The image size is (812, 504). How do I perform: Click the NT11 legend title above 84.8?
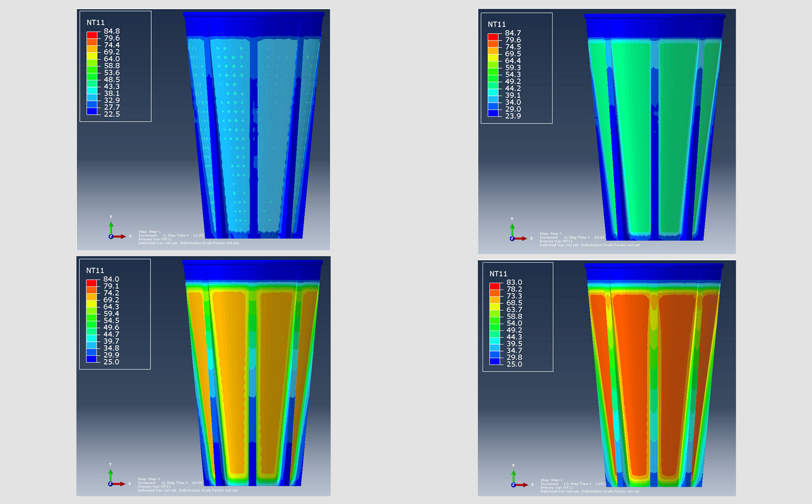(95, 22)
